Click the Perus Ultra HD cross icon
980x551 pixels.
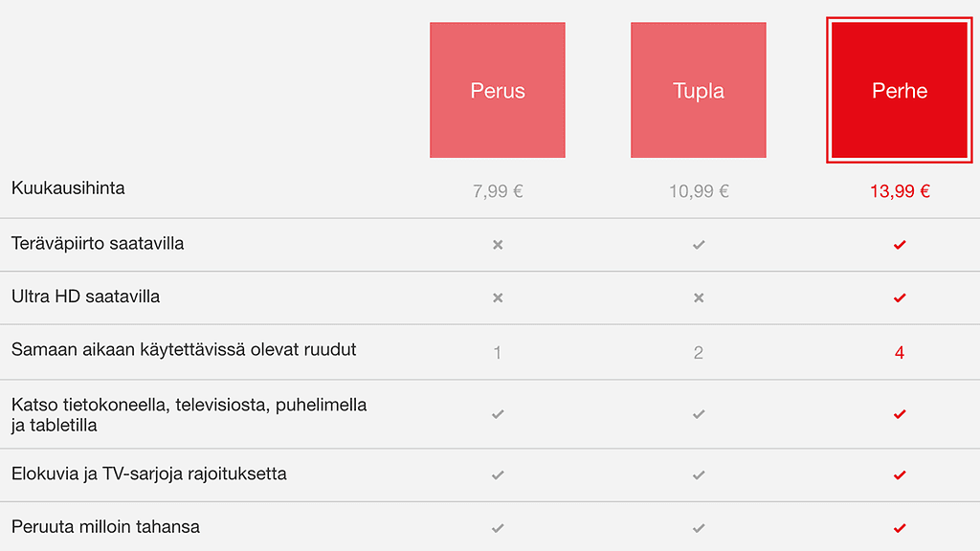pyautogui.click(x=498, y=298)
